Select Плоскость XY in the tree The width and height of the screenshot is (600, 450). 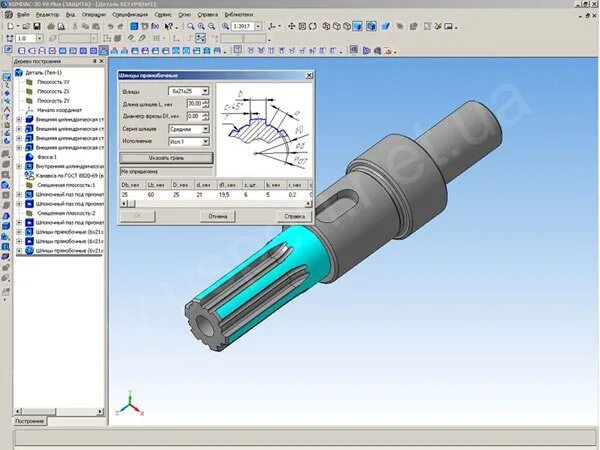(x=53, y=82)
